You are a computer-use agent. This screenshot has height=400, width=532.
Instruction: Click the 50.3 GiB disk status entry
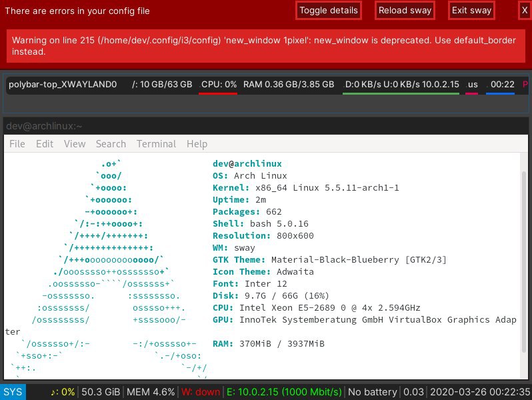pyautogui.click(x=101, y=392)
